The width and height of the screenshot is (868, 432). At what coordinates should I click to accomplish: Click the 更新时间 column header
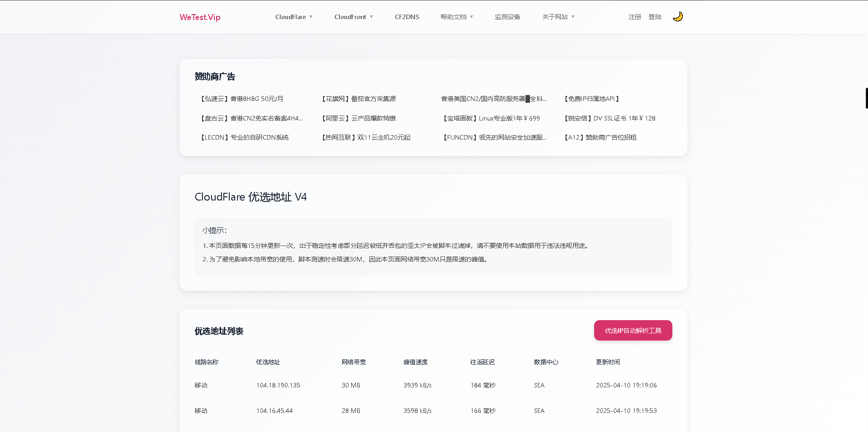point(608,362)
